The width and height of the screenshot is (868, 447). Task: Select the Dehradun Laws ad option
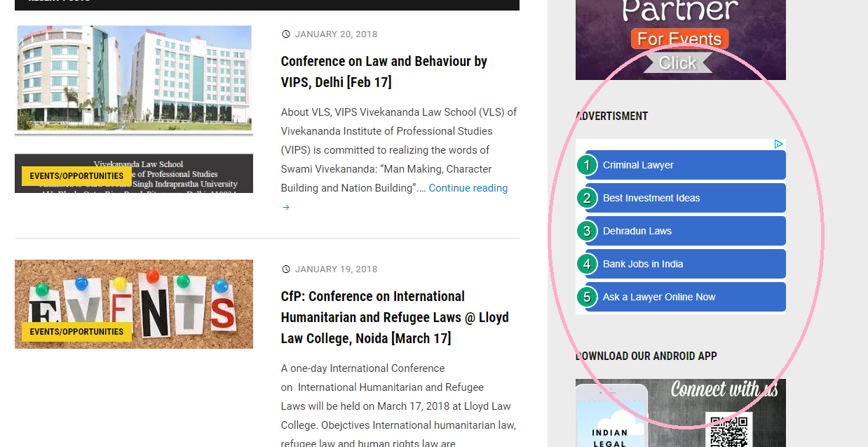click(637, 232)
